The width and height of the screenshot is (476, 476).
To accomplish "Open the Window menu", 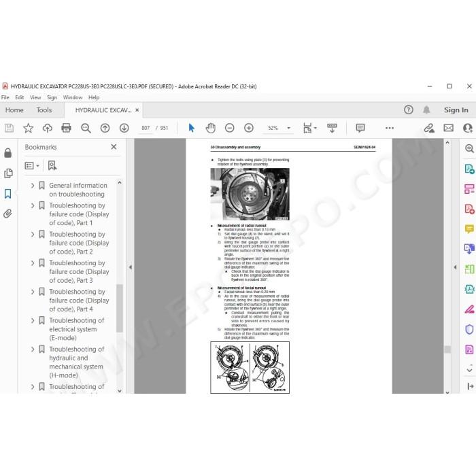I will (73, 97).
